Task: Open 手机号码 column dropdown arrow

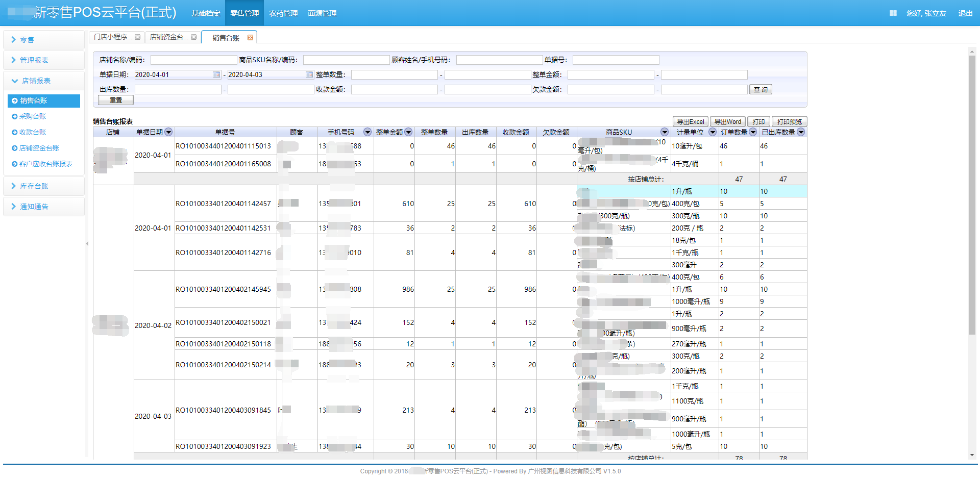Action: (367, 132)
